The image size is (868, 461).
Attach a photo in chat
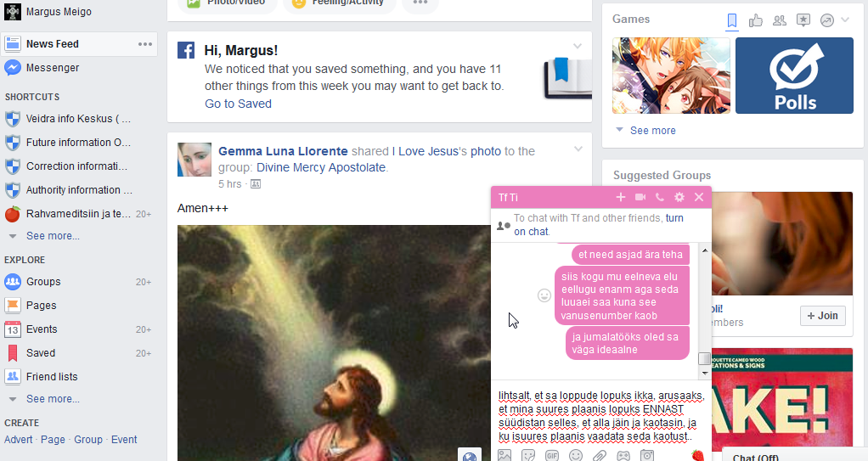(504, 455)
